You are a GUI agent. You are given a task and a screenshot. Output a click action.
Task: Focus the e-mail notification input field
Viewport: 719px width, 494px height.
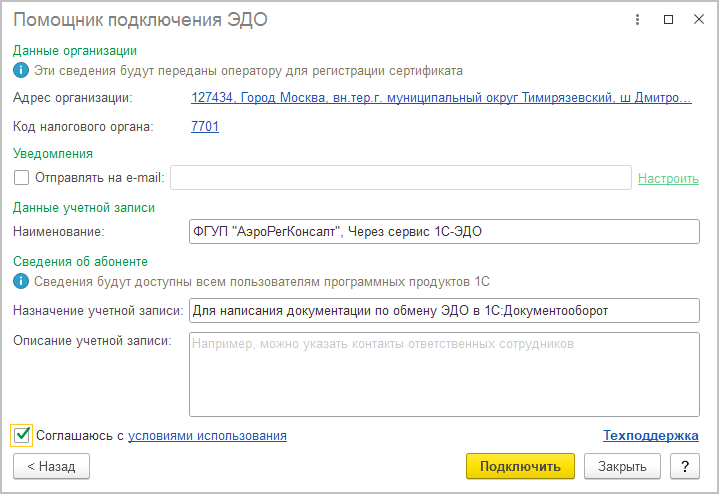coord(400,178)
